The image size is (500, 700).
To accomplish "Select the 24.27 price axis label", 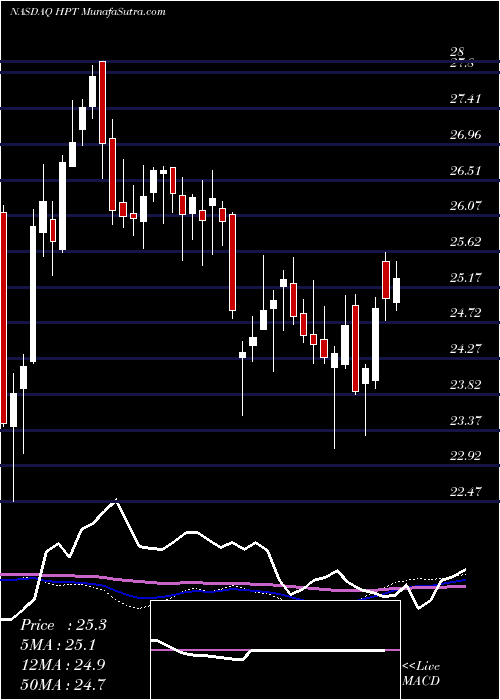I will [465, 349].
